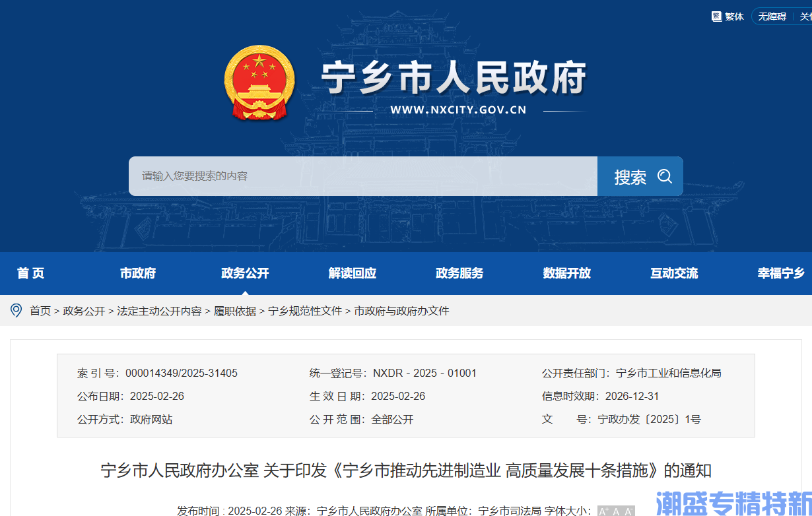Click the magnifier icon in search button
This screenshot has width=812, height=516.
click(665, 176)
